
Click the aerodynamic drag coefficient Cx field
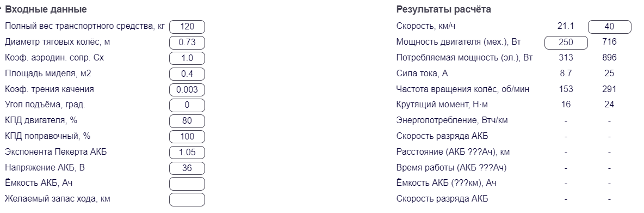[x=187, y=58]
